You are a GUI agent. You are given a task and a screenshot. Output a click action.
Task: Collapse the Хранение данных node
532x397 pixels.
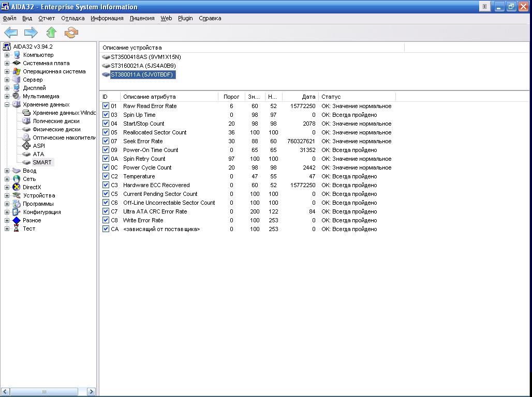point(7,105)
